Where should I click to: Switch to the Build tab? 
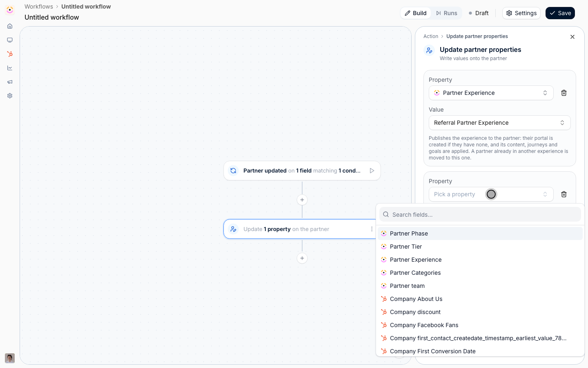coord(416,13)
